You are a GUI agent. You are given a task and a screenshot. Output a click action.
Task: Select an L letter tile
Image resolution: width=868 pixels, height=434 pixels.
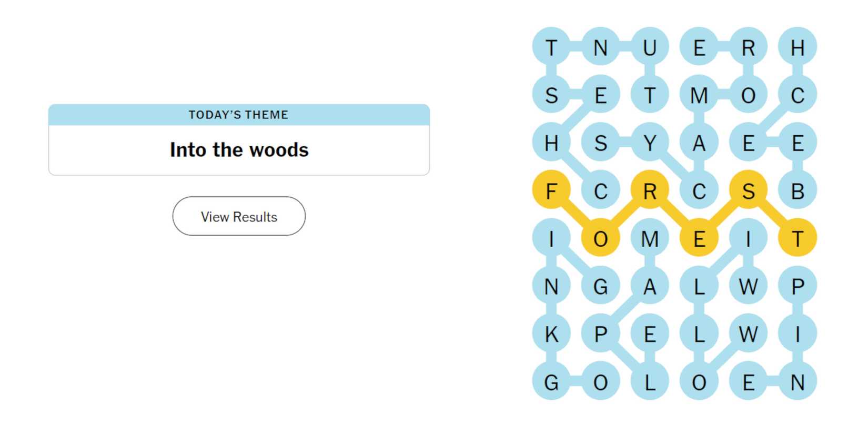tap(699, 287)
